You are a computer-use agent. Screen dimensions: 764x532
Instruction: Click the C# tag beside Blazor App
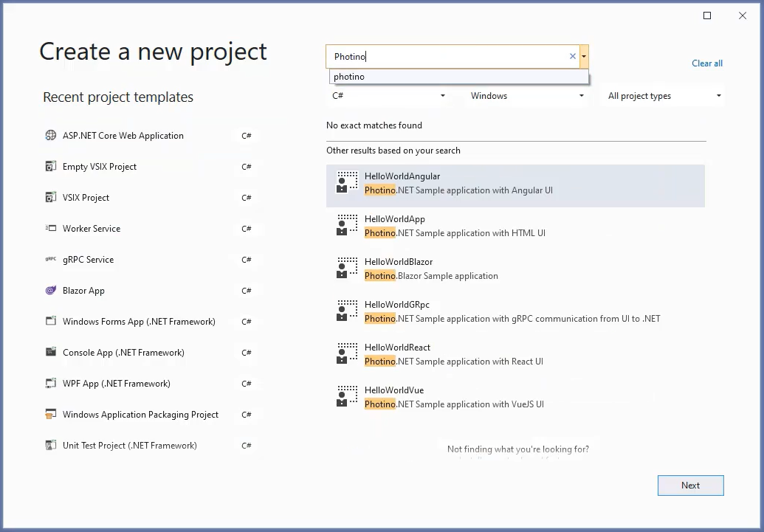click(x=247, y=291)
